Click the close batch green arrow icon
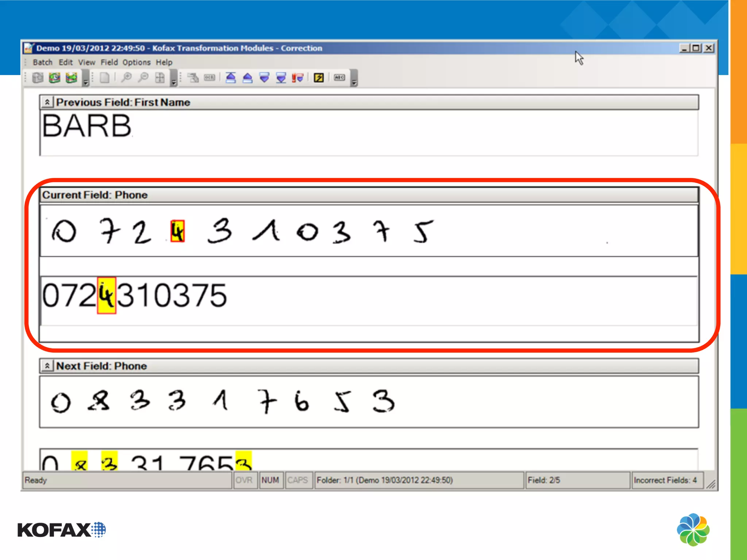The image size is (747, 560). click(71, 78)
